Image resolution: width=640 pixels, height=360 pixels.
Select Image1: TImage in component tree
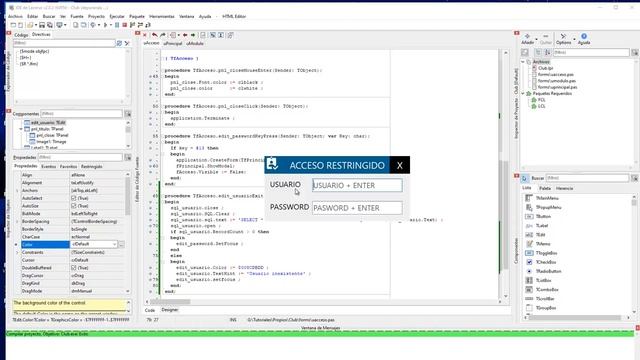tap(51, 142)
